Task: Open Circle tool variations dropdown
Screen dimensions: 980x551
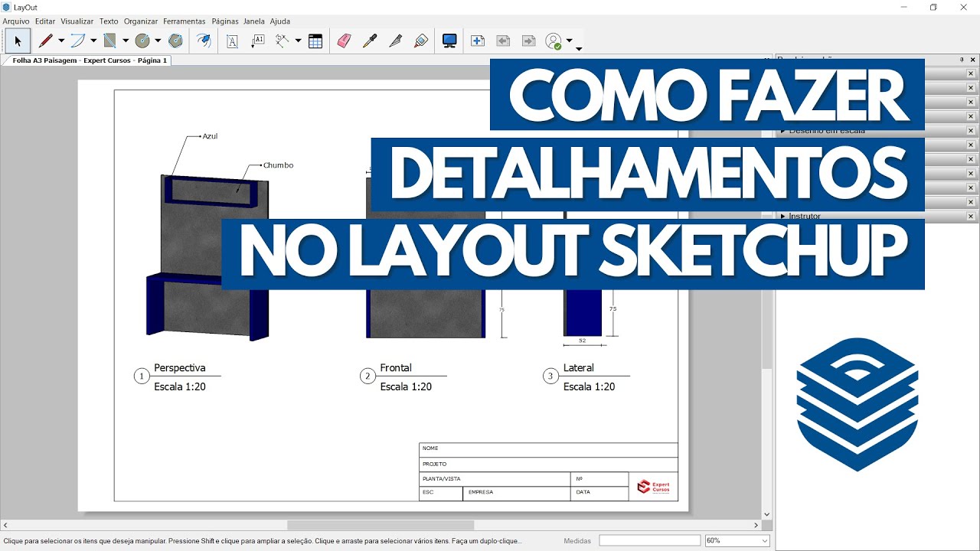Action: tap(158, 41)
